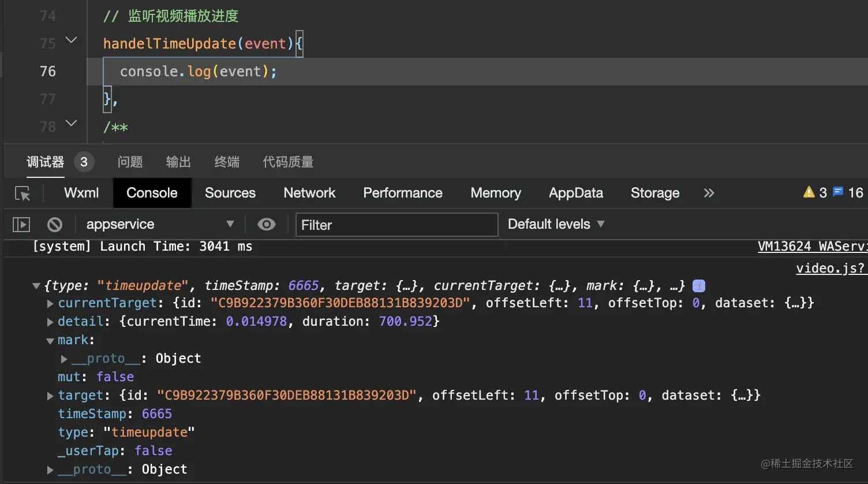Switch to the Network tab

[309, 193]
